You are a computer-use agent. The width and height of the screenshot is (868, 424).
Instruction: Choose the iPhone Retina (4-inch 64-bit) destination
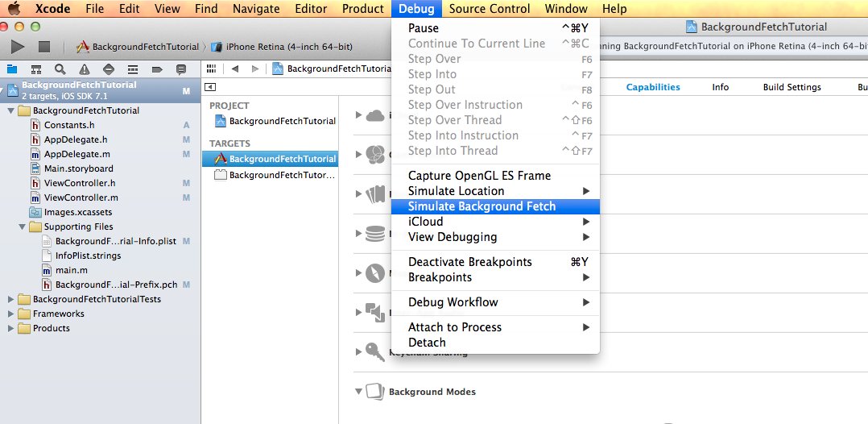[282, 47]
